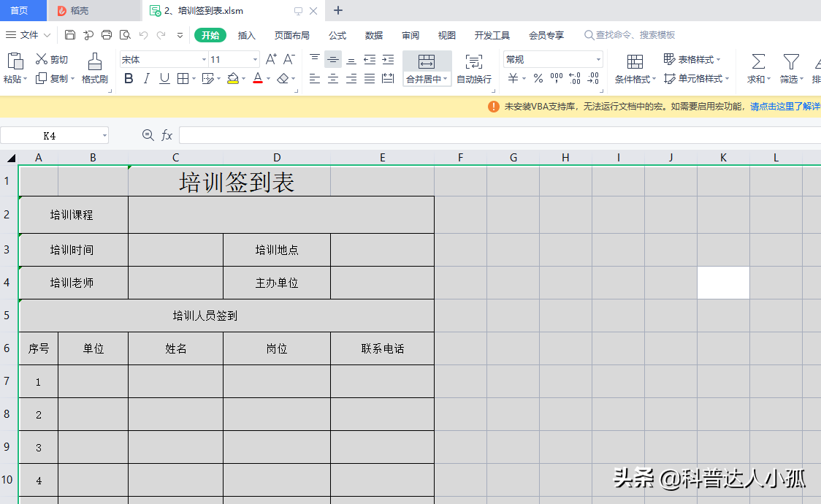Toggle align text right

[x=351, y=78]
